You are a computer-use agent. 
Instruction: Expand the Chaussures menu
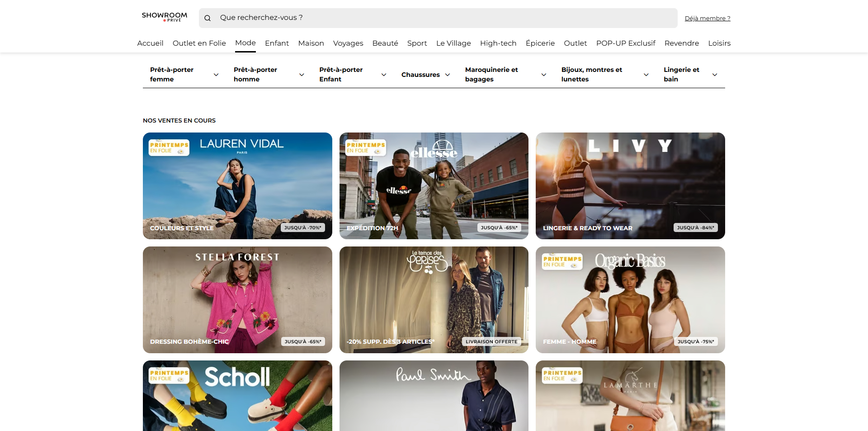426,75
